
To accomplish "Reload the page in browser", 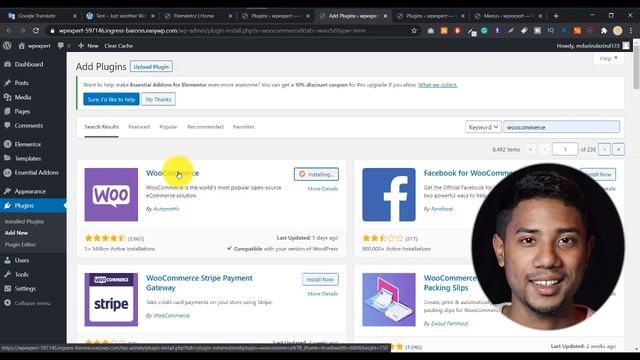I will point(36,31).
